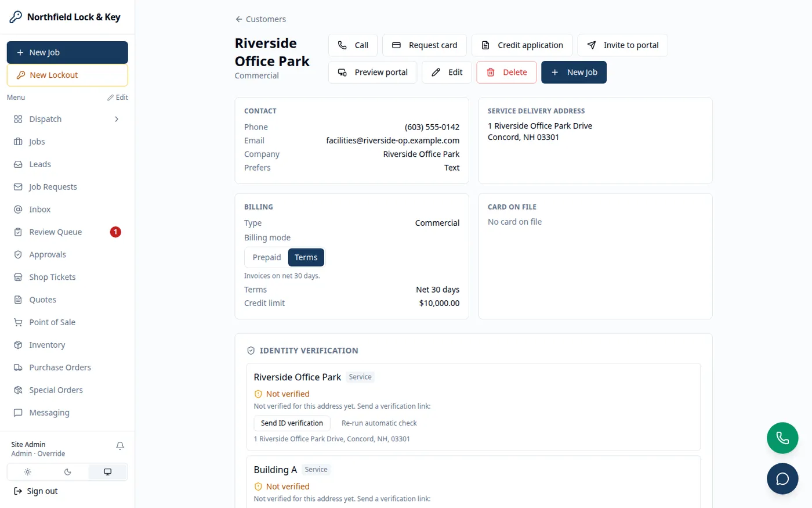Open the Dispatch menu item
The height and width of the screenshot is (508, 812).
[67, 119]
